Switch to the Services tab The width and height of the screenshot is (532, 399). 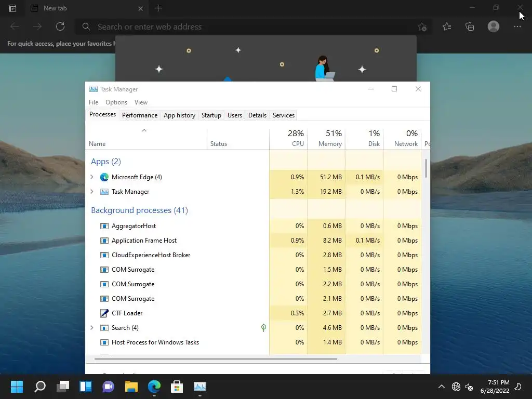[284, 115]
